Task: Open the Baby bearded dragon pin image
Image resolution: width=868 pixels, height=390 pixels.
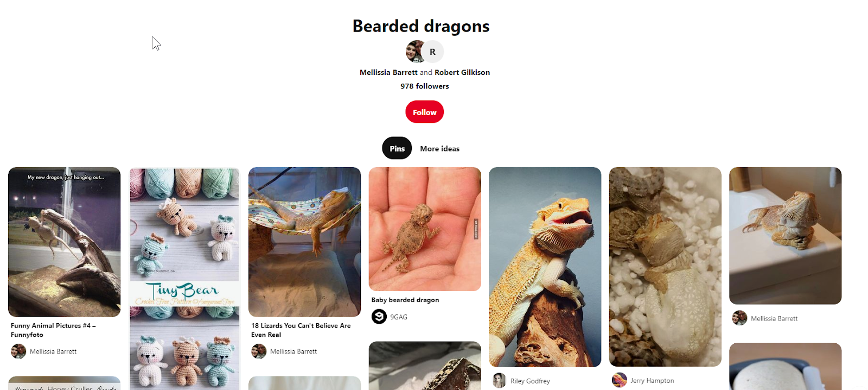Action: (x=425, y=229)
